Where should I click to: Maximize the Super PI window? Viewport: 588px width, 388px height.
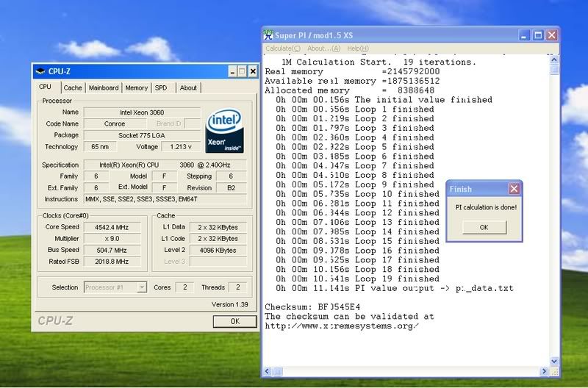coord(538,35)
